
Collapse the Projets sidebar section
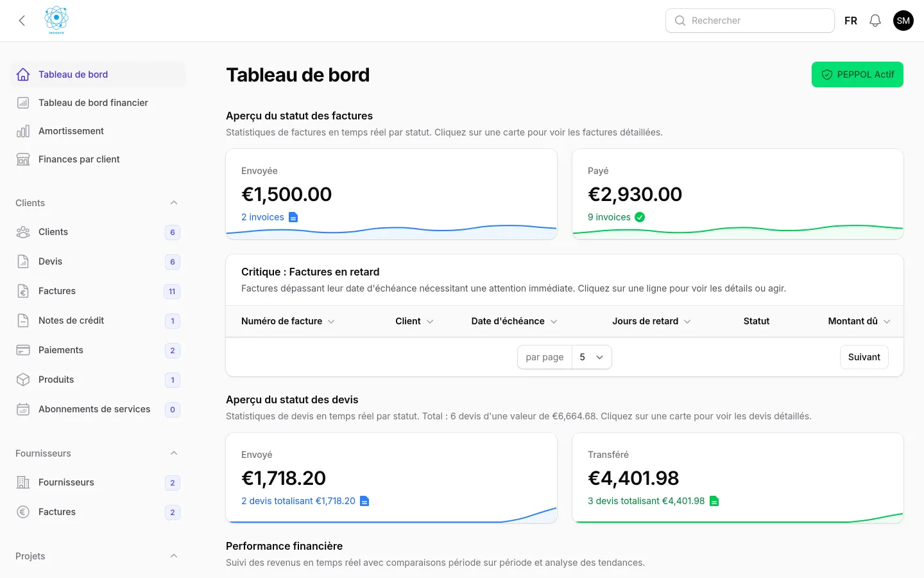[x=174, y=556]
